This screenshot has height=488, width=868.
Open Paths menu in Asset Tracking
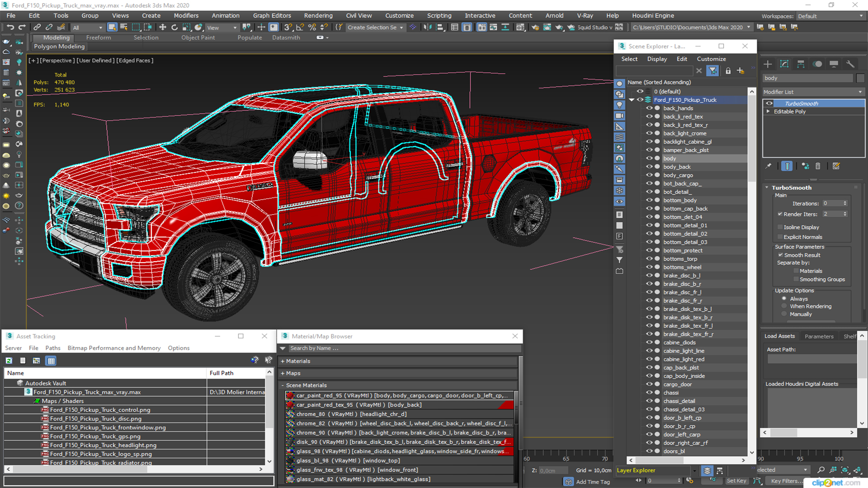click(53, 348)
